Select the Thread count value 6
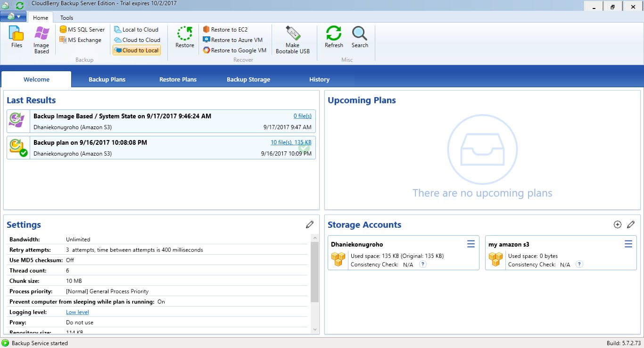This screenshot has height=348, width=644. point(68,270)
